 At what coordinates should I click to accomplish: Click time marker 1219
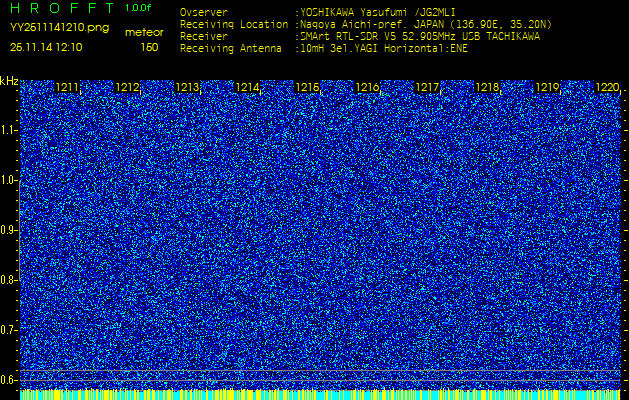pyautogui.click(x=547, y=87)
